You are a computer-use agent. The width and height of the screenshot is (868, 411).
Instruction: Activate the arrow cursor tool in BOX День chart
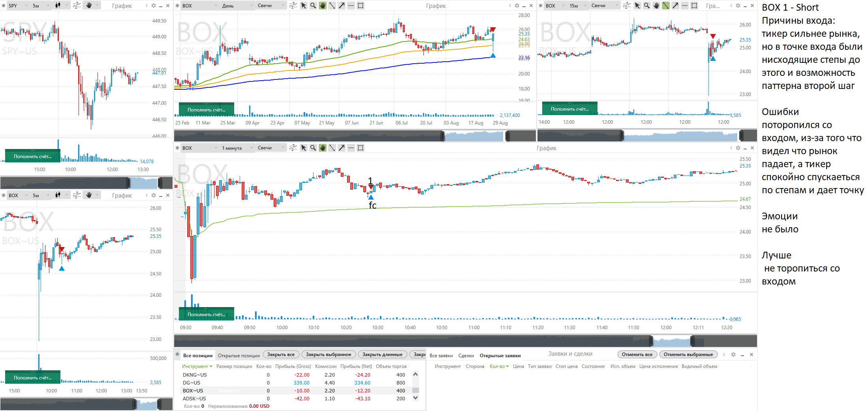click(x=304, y=6)
